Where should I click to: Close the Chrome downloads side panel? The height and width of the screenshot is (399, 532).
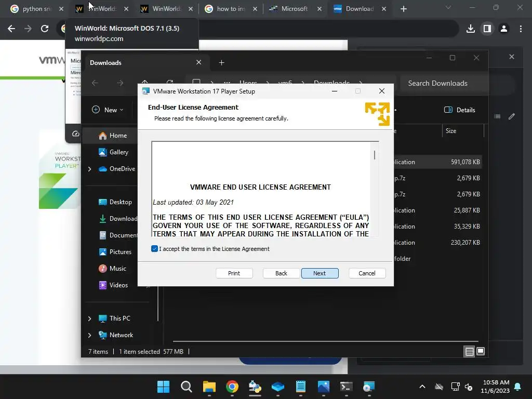tap(512, 57)
